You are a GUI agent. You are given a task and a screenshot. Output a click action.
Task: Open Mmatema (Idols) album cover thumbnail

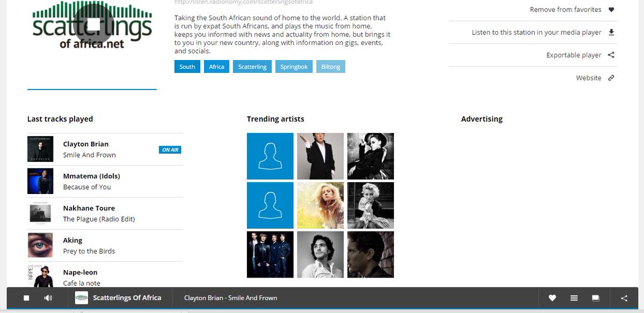[40, 181]
